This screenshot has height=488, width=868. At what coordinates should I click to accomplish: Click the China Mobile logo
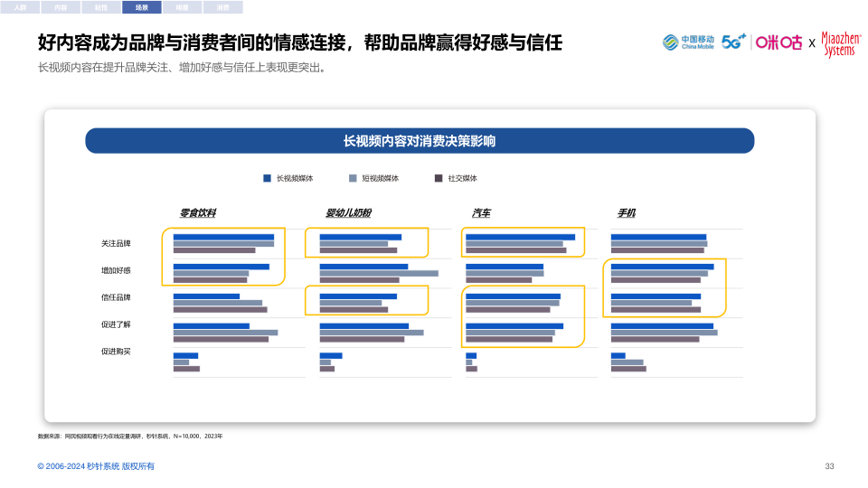[688, 42]
